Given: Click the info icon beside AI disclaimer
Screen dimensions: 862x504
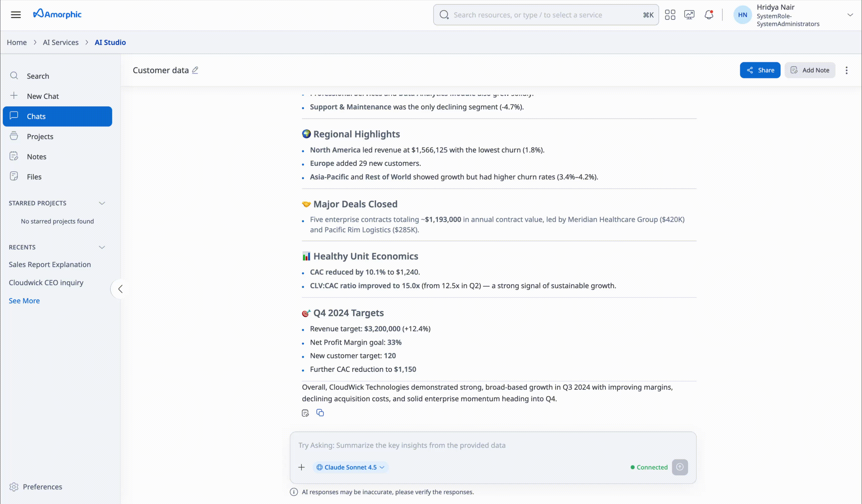Looking at the screenshot, I should (294, 492).
